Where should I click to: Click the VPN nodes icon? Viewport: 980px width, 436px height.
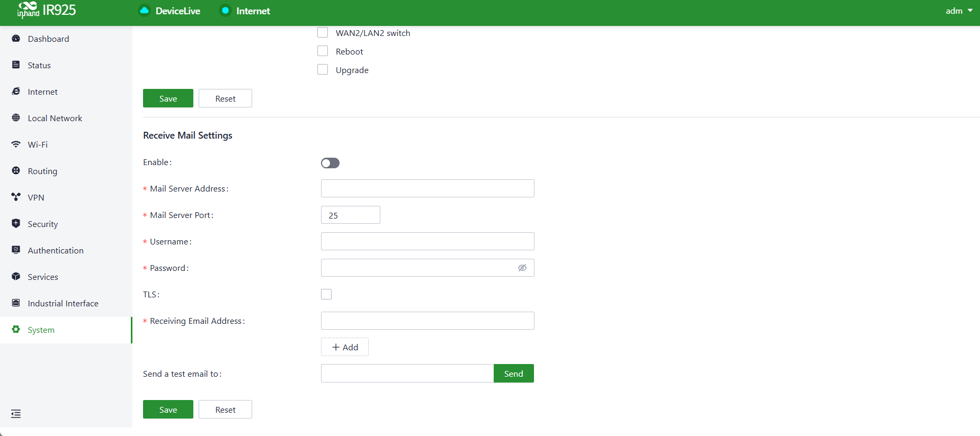point(16,197)
